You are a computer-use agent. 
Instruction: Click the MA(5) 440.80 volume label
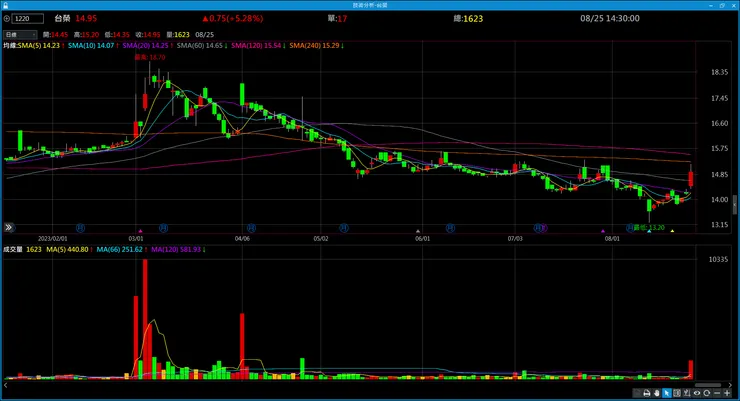pyautogui.click(x=67, y=250)
